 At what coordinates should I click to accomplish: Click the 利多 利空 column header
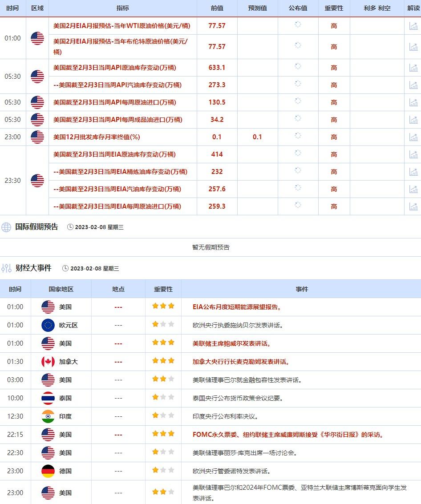coord(376,8)
